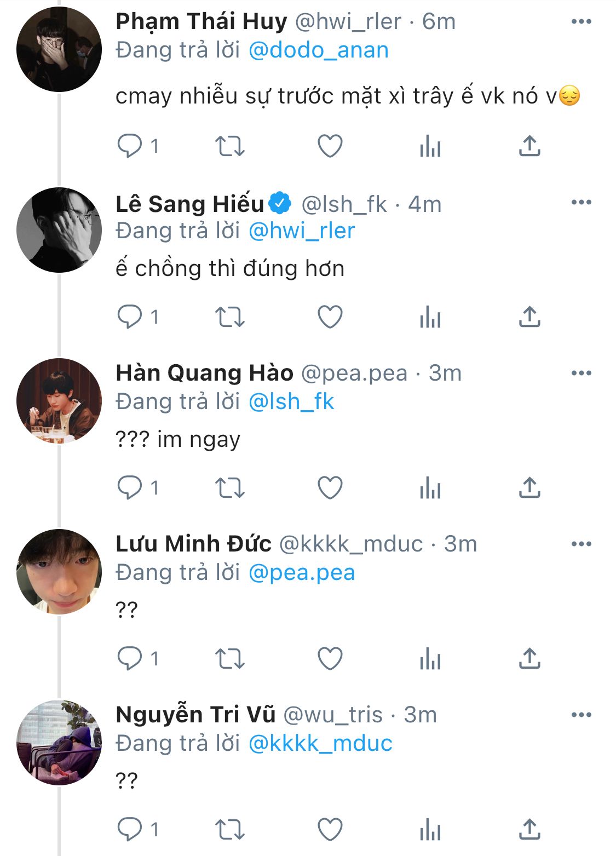
Task: Reply to Lê Sang Hiếu's tweet
Action: click(x=130, y=317)
